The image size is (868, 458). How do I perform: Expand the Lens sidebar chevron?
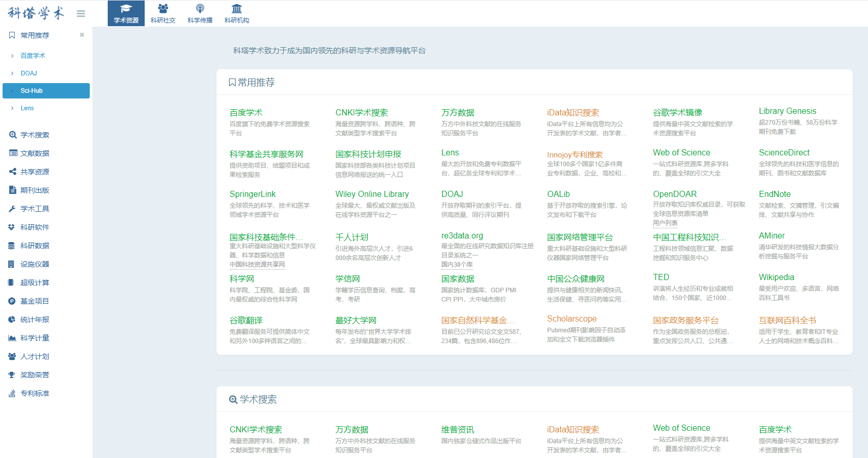(x=12, y=108)
